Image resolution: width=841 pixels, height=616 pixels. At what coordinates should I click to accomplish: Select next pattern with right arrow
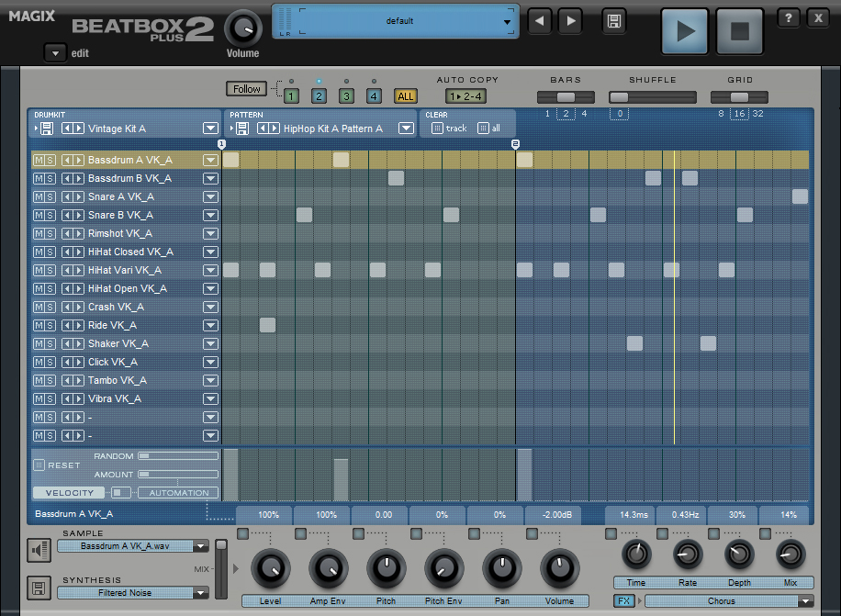[x=275, y=129]
